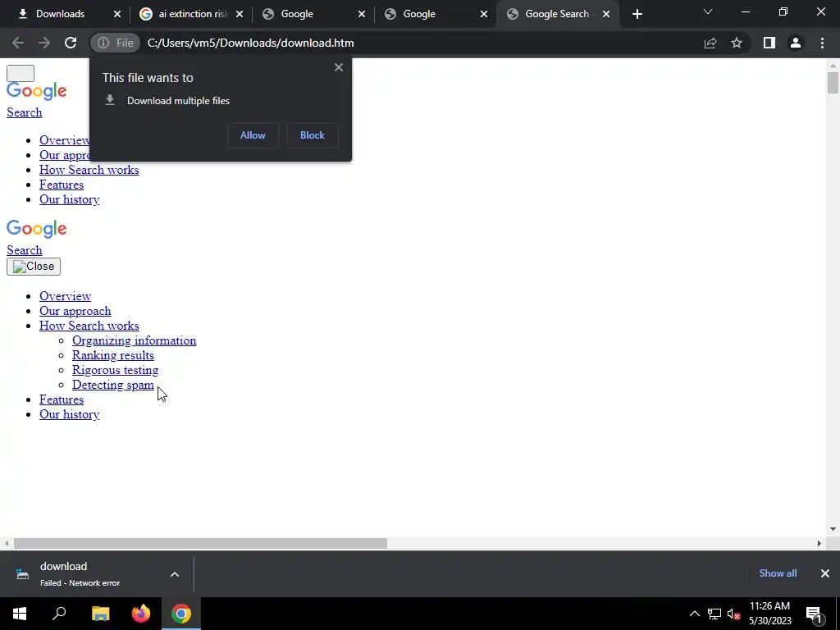The width and height of the screenshot is (840, 630).
Task: Click the failed download item
Action: (x=80, y=573)
